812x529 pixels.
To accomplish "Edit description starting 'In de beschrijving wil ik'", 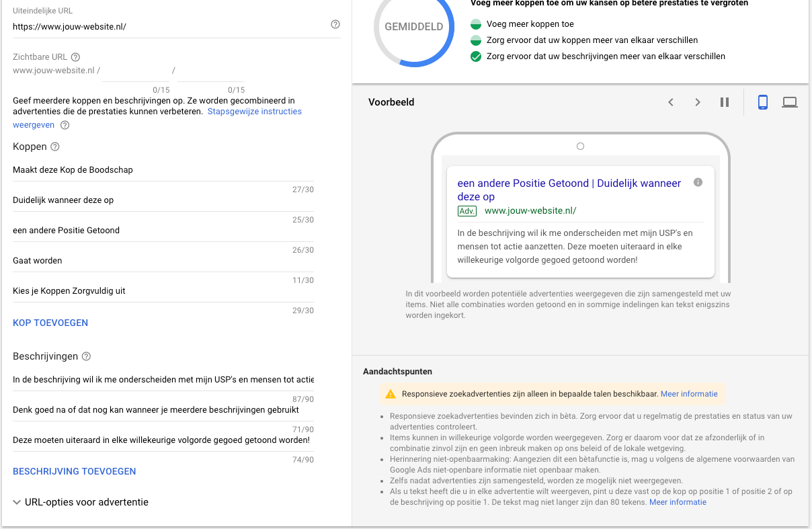I will click(x=163, y=380).
